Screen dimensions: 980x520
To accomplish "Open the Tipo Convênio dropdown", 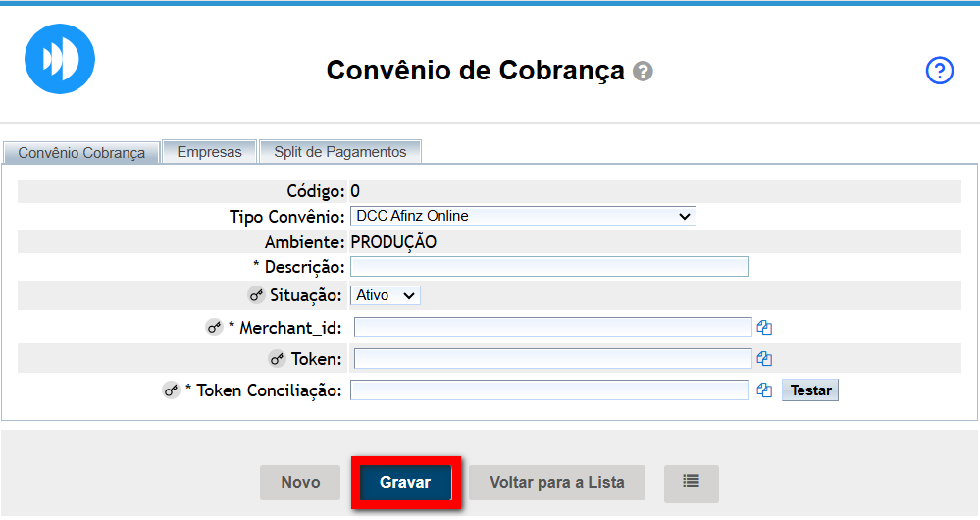I will tap(523, 216).
